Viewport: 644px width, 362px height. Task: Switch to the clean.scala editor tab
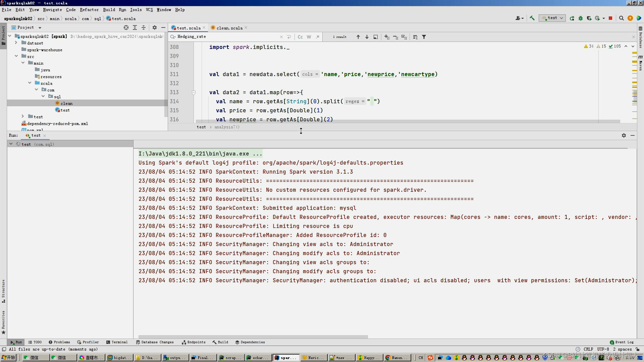[x=229, y=28]
